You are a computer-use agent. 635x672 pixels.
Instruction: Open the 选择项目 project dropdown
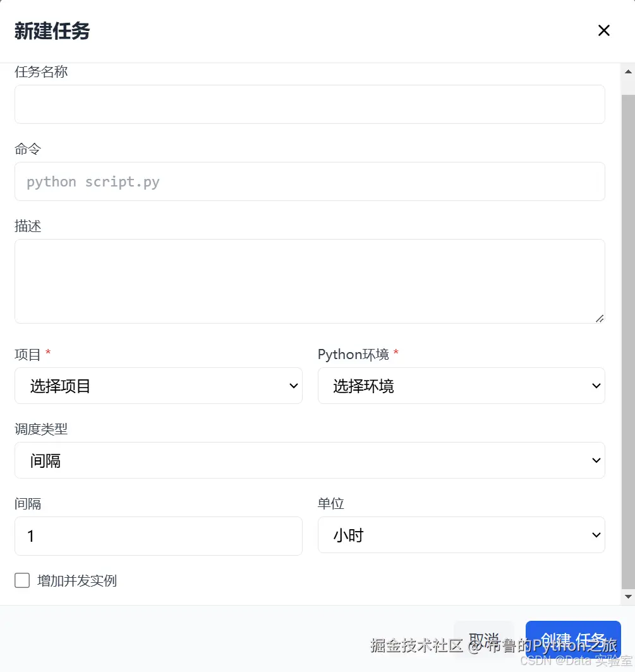pyautogui.click(x=158, y=386)
